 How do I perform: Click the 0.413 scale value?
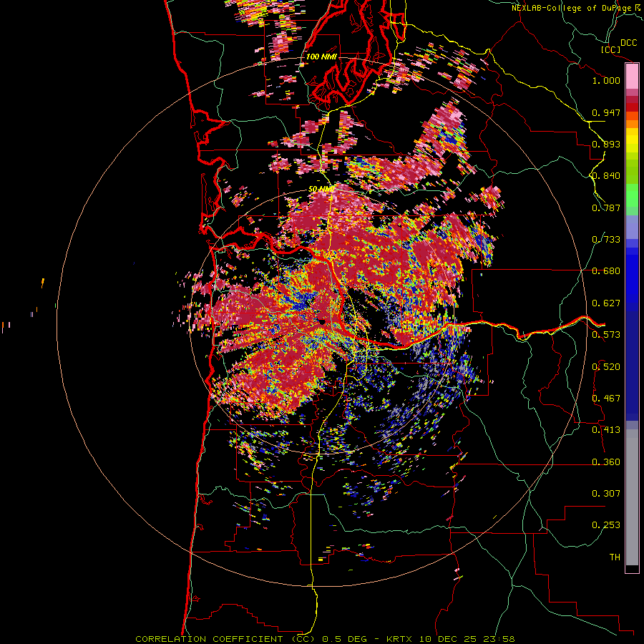[x=606, y=430]
